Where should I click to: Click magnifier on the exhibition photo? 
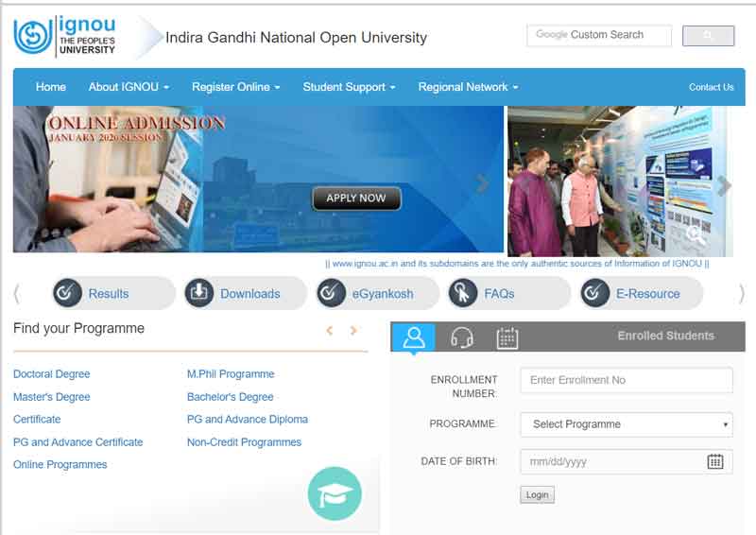696,235
